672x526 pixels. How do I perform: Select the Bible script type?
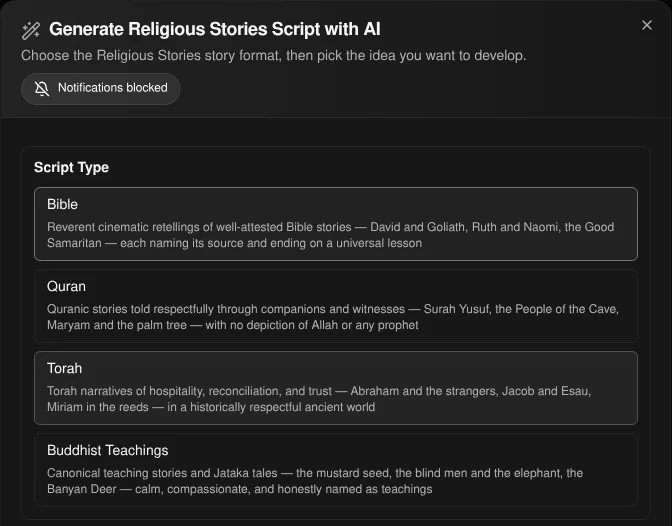pyautogui.click(x=336, y=224)
